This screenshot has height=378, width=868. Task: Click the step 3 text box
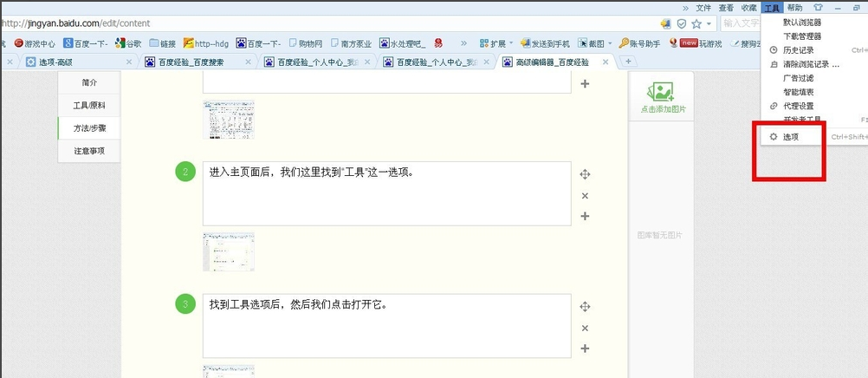pyautogui.click(x=387, y=326)
